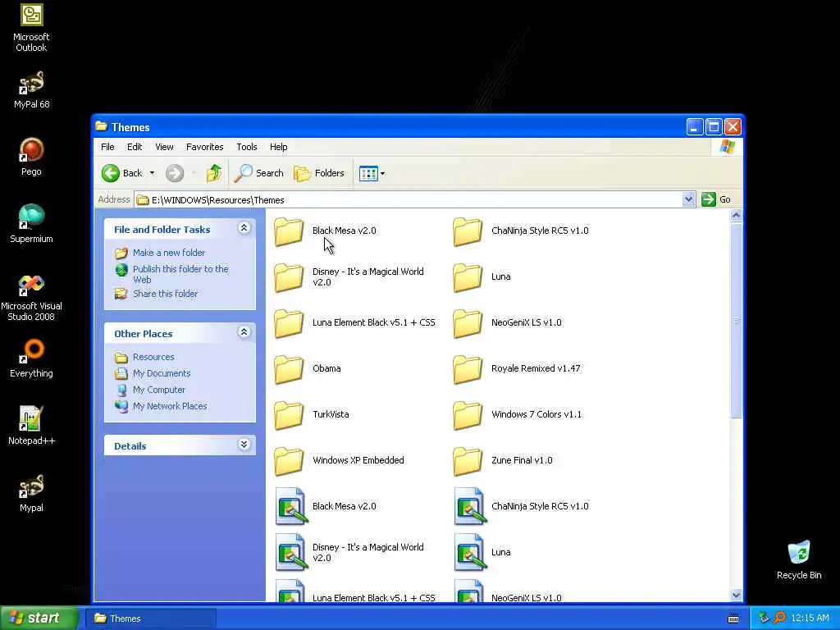Open the Notepad++ desktop shortcut

pos(31,427)
